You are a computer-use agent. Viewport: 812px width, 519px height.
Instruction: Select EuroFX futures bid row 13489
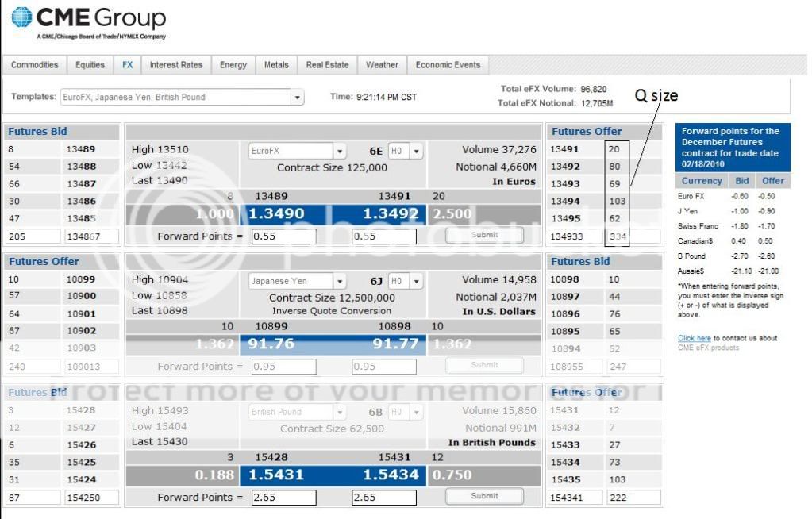pyautogui.click(x=62, y=149)
